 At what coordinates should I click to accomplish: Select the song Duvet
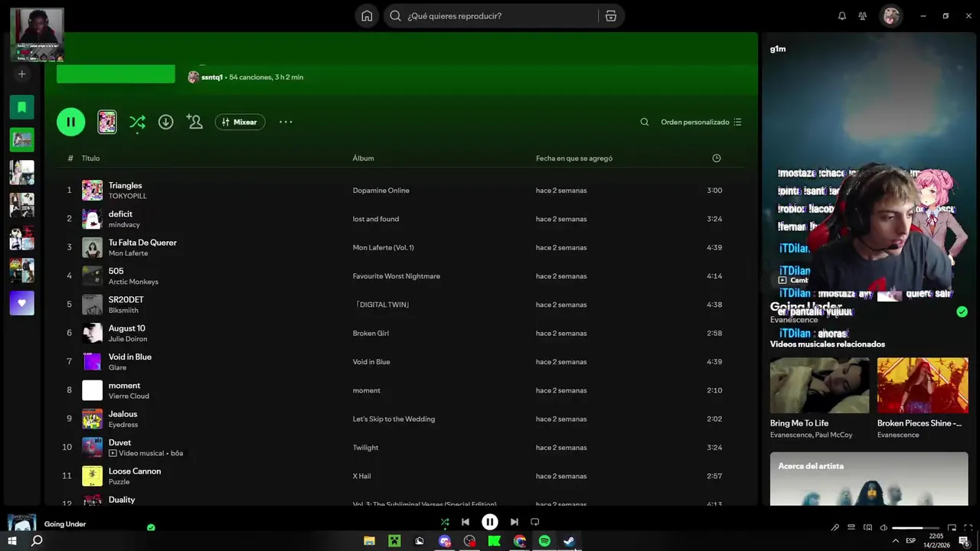119,442
